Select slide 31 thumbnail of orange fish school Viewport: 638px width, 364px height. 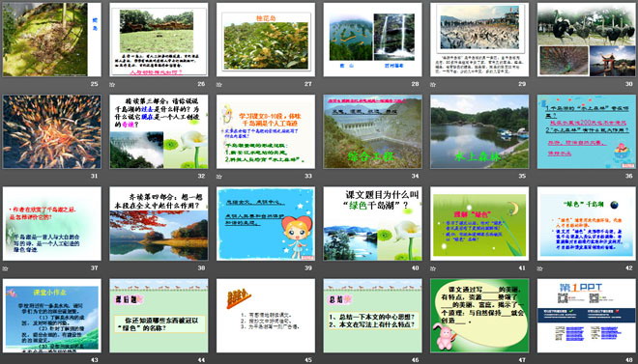[x=51, y=131]
